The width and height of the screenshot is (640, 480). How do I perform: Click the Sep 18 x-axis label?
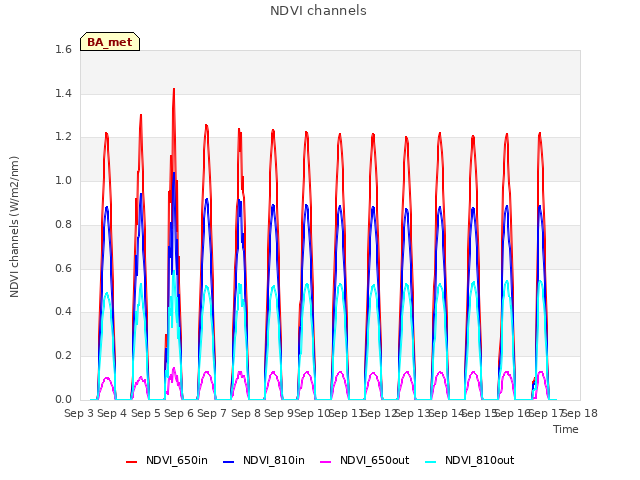tap(580, 413)
